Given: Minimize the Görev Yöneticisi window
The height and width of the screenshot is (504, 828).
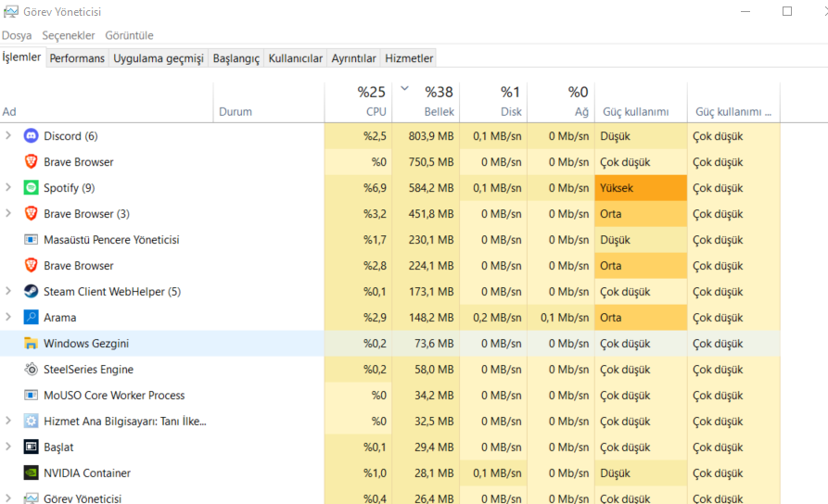Looking at the screenshot, I should [745, 12].
